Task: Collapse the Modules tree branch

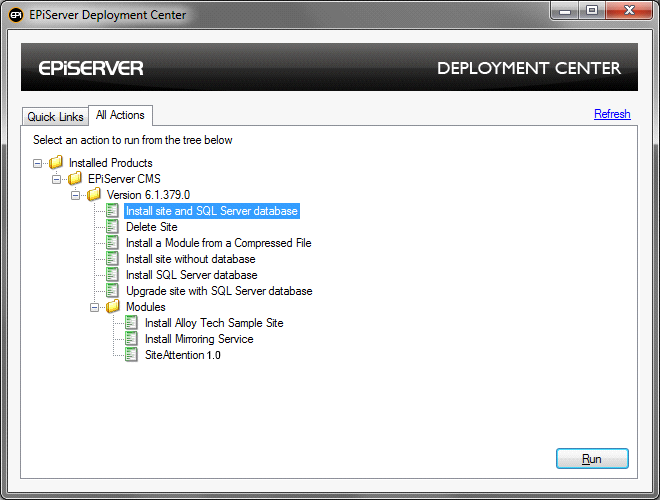Action: (95, 307)
